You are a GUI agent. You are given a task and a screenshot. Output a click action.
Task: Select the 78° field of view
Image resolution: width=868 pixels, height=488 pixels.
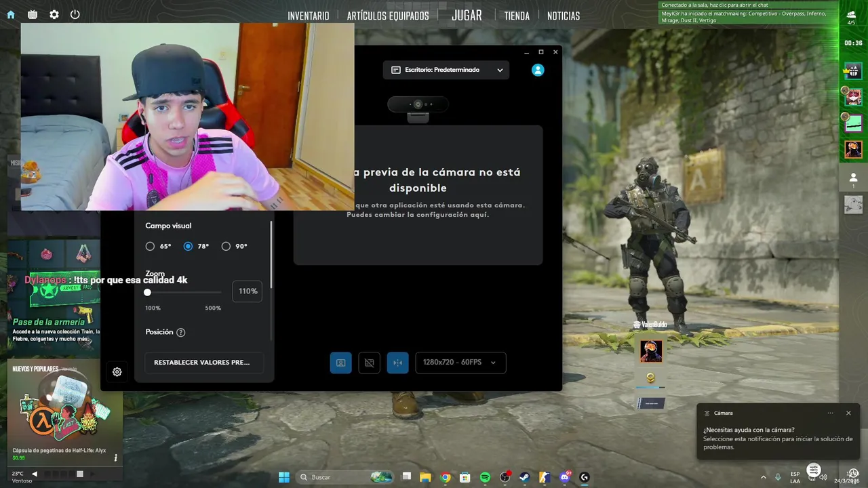188,246
